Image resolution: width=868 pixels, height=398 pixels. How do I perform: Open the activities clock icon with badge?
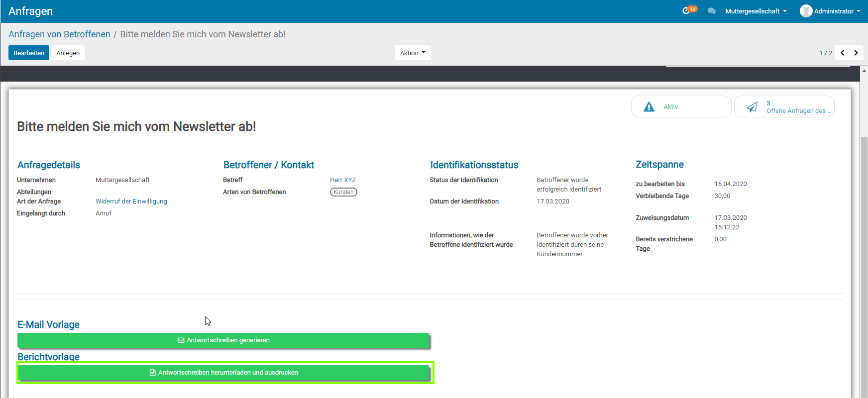[687, 10]
